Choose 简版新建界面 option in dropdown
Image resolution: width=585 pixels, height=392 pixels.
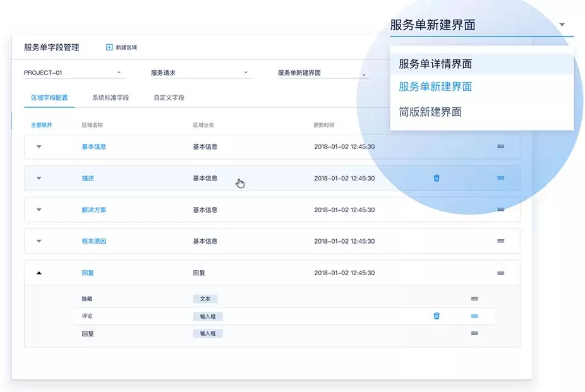pyautogui.click(x=430, y=112)
